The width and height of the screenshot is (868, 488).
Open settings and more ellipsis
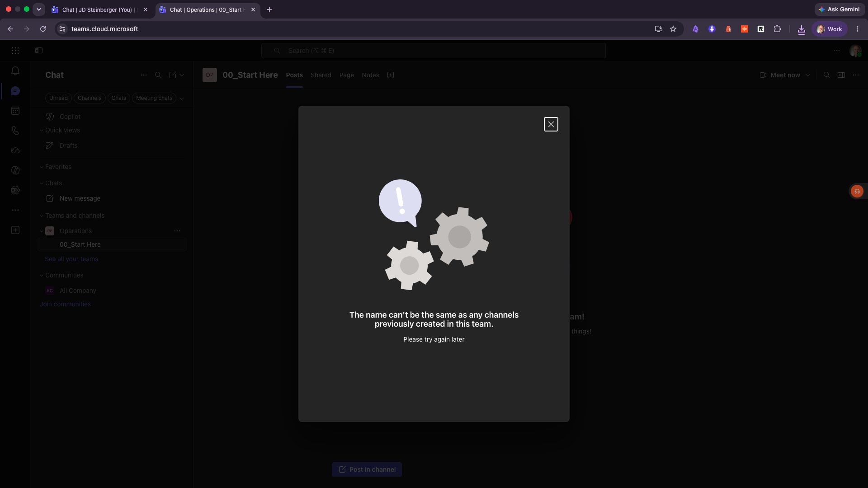click(837, 51)
